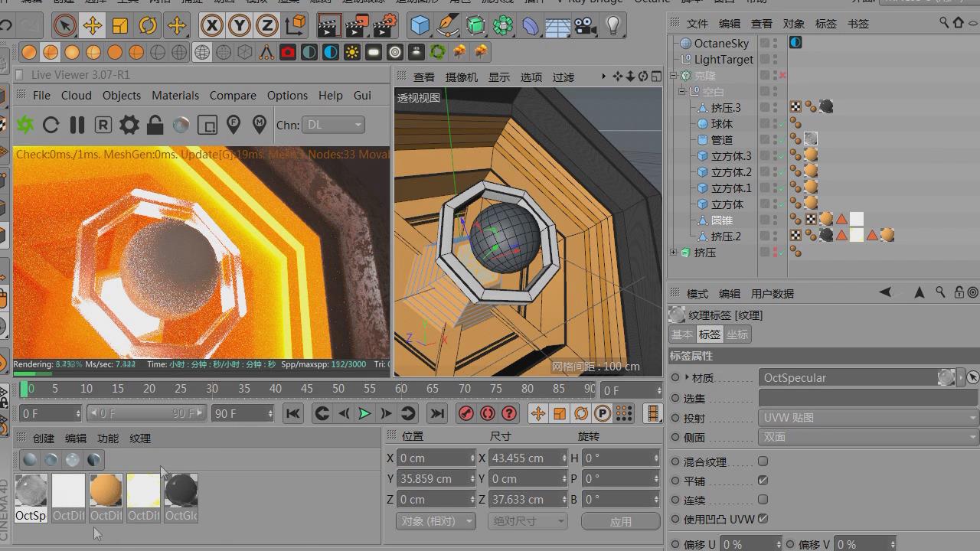Add a camera object
Image resolution: width=980 pixels, height=551 pixels.
[586, 25]
